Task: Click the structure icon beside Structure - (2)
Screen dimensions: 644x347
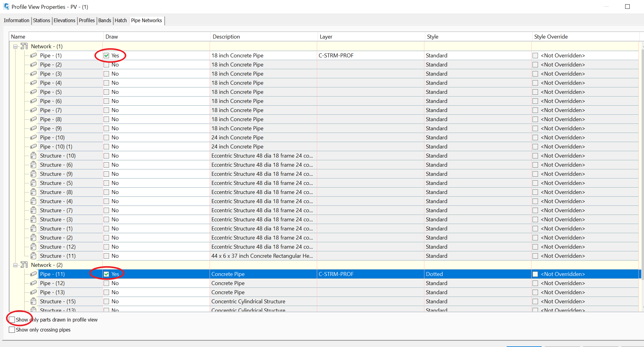Action: (33, 237)
